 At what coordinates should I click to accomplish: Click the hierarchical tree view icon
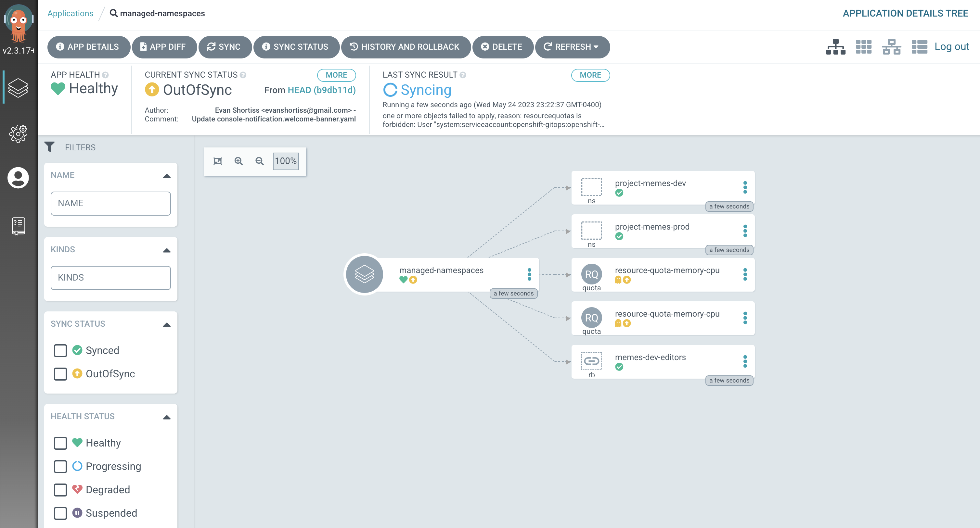[x=835, y=47]
